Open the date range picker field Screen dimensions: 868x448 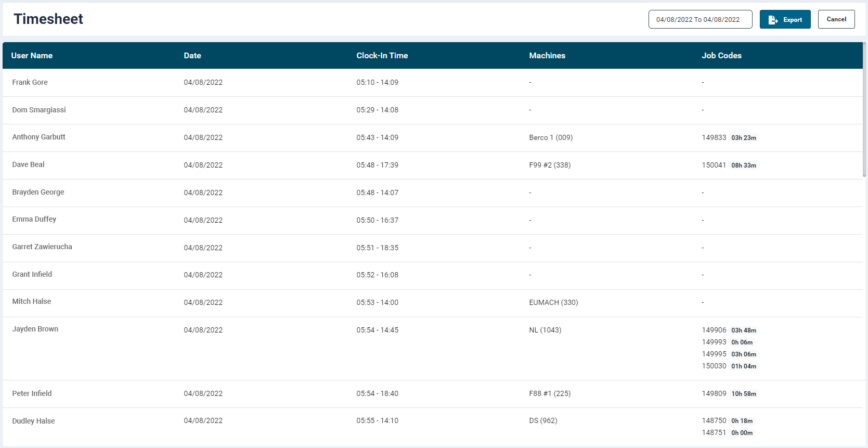[x=699, y=20]
